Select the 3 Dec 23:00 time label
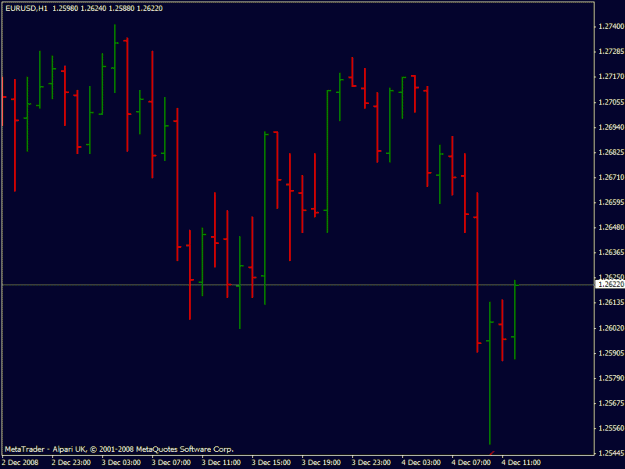The width and height of the screenshot is (625, 469). (371, 462)
